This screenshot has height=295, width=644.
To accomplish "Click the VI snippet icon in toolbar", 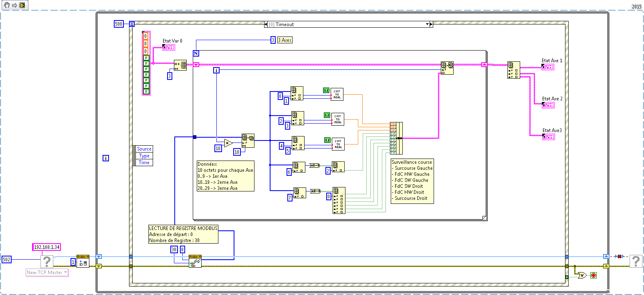I will [x=22, y=5].
